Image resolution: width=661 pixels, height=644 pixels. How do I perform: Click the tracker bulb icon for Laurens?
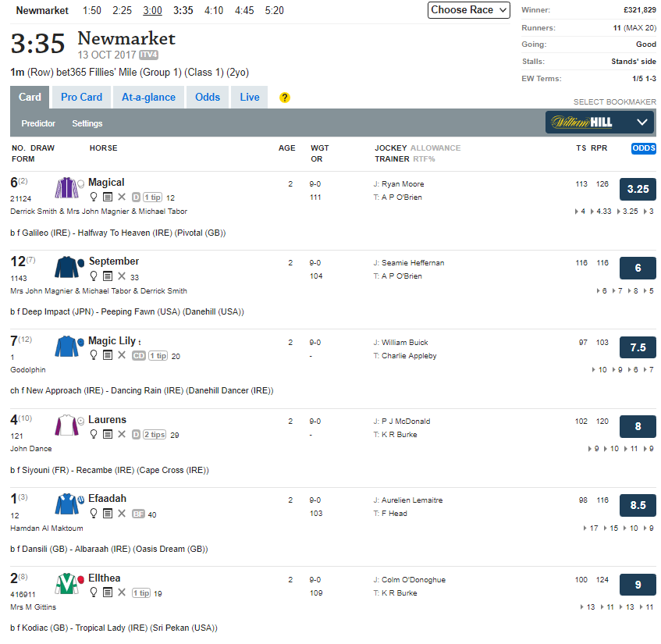[x=94, y=434]
